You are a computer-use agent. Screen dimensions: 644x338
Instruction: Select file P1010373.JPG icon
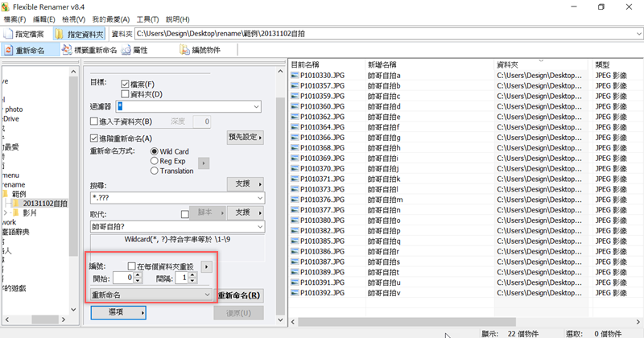pos(295,189)
